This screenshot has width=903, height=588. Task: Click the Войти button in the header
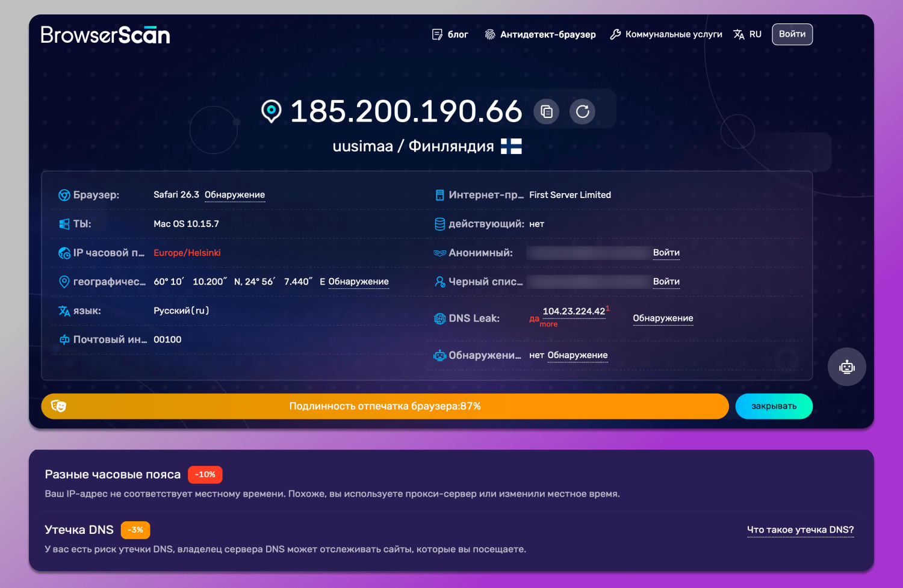(x=792, y=34)
